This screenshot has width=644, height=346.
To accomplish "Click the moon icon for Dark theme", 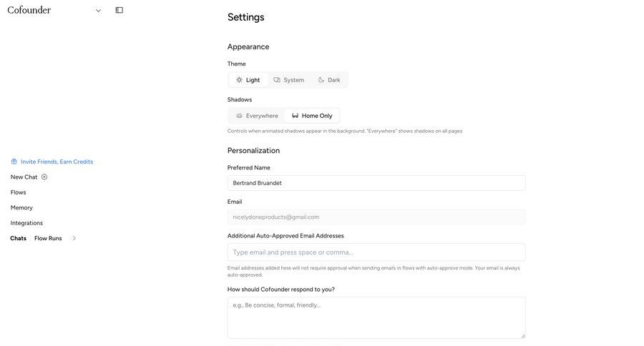I will pyautogui.click(x=321, y=80).
